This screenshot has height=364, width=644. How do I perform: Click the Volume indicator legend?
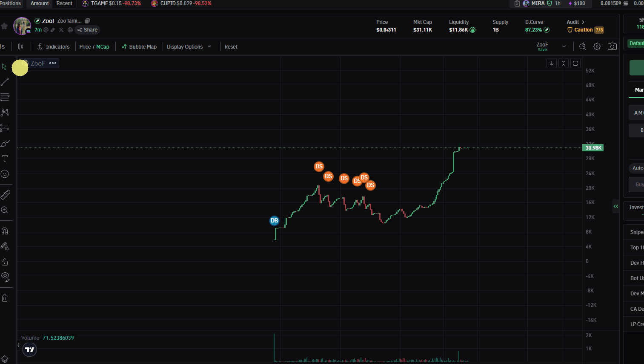(x=48, y=338)
